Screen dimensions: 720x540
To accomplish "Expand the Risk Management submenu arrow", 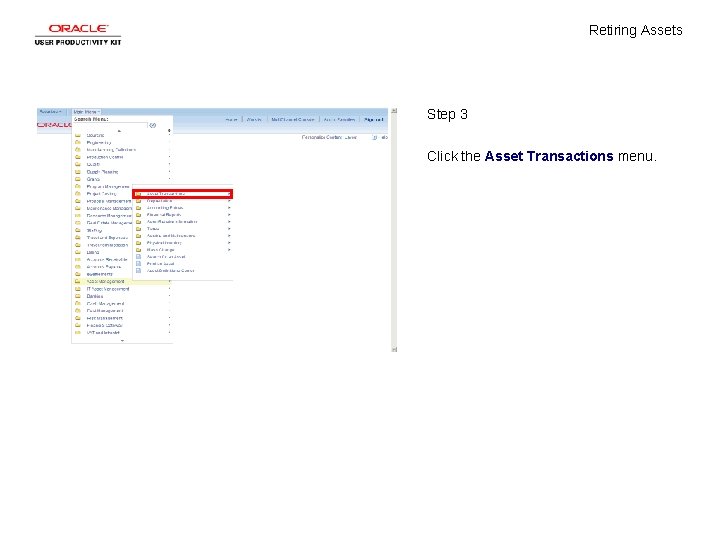I will click(x=169, y=318).
